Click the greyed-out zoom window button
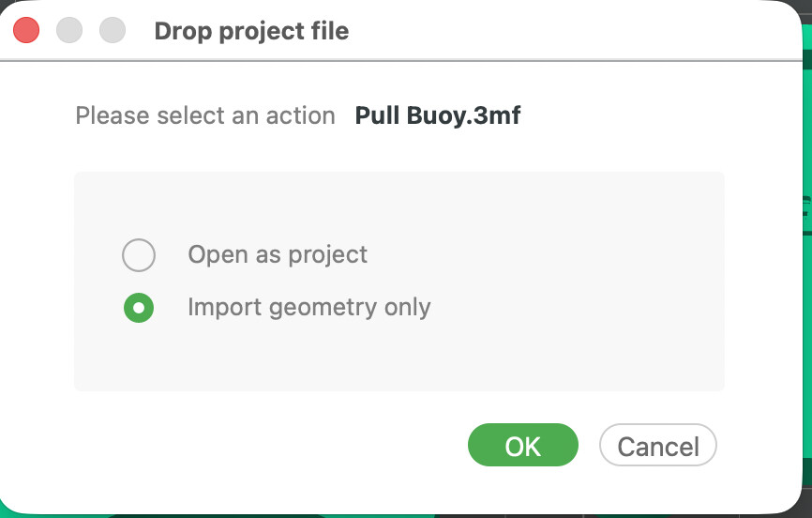The height and width of the screenshot is (518, 812). click(x=113, y=30)
